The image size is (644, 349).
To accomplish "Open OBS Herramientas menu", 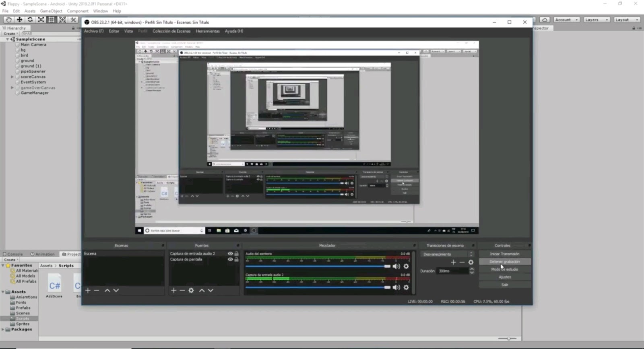I will pyautogui.click(x=208, y=31).
